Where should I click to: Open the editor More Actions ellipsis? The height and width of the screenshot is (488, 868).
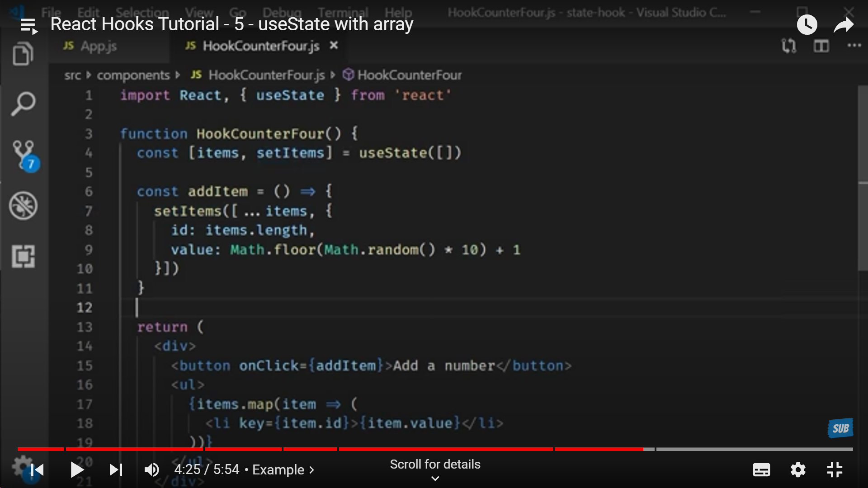pos(854,46)
